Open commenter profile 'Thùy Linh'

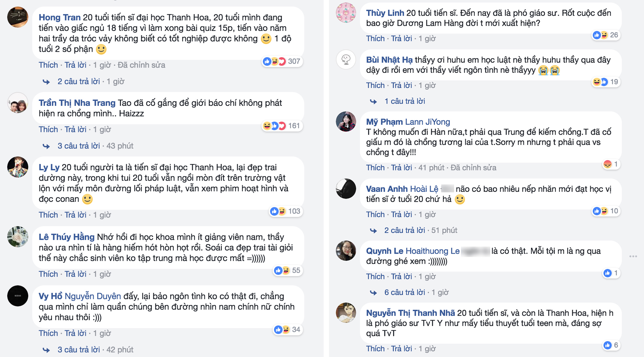[x=385, y=13]
